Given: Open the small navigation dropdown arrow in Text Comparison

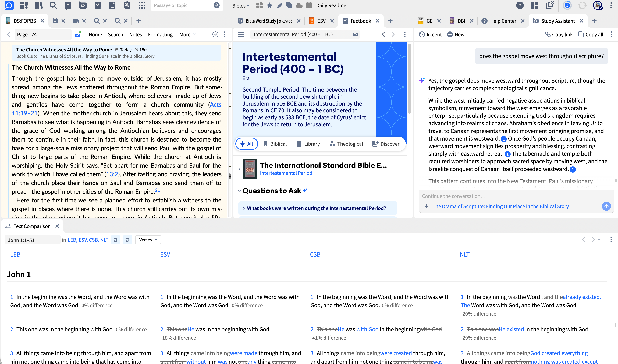Looking at the screenshot, I should coord(599,240).
